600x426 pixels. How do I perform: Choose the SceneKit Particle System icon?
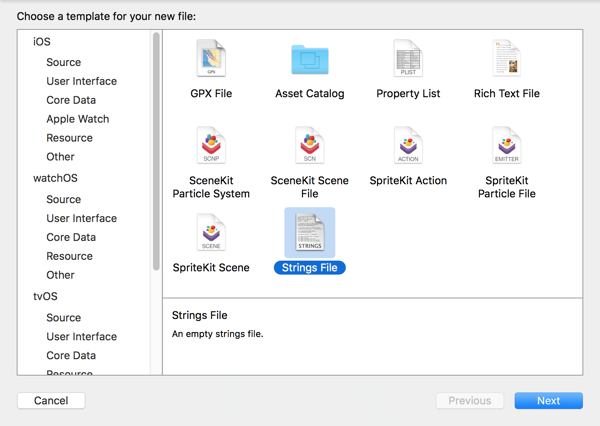coord(211,147)
